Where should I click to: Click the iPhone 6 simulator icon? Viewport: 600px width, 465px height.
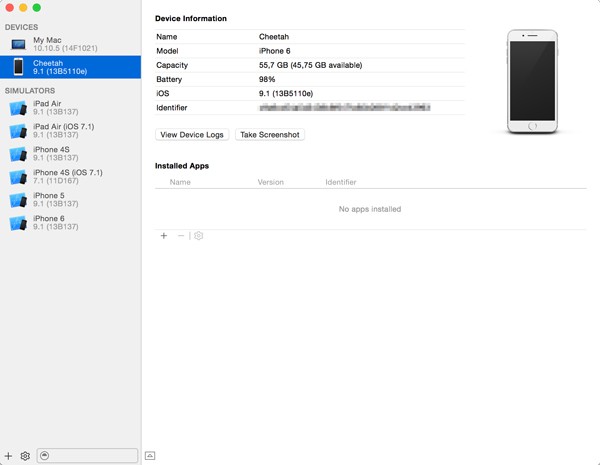pos(18,223)
